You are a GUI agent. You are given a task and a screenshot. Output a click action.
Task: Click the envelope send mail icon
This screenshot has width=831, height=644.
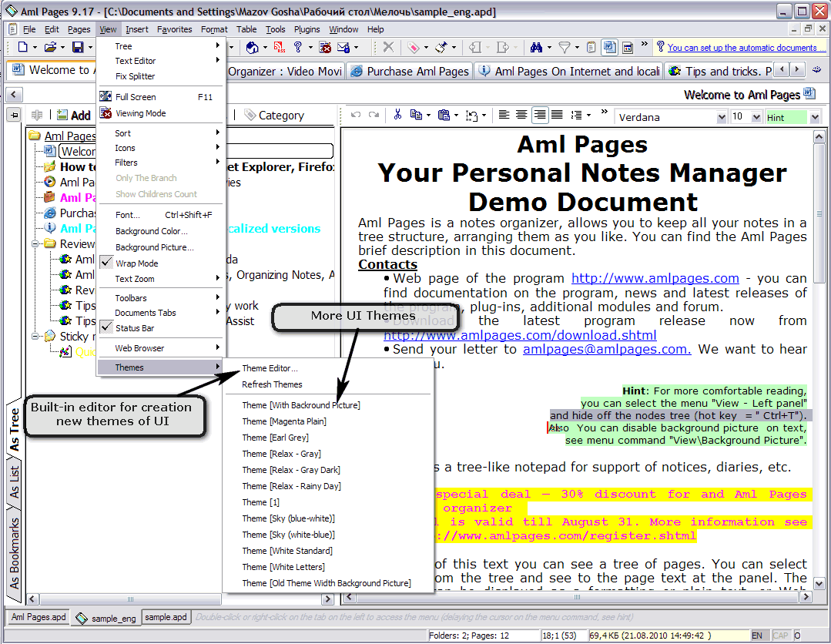click(x=343, y=48)
